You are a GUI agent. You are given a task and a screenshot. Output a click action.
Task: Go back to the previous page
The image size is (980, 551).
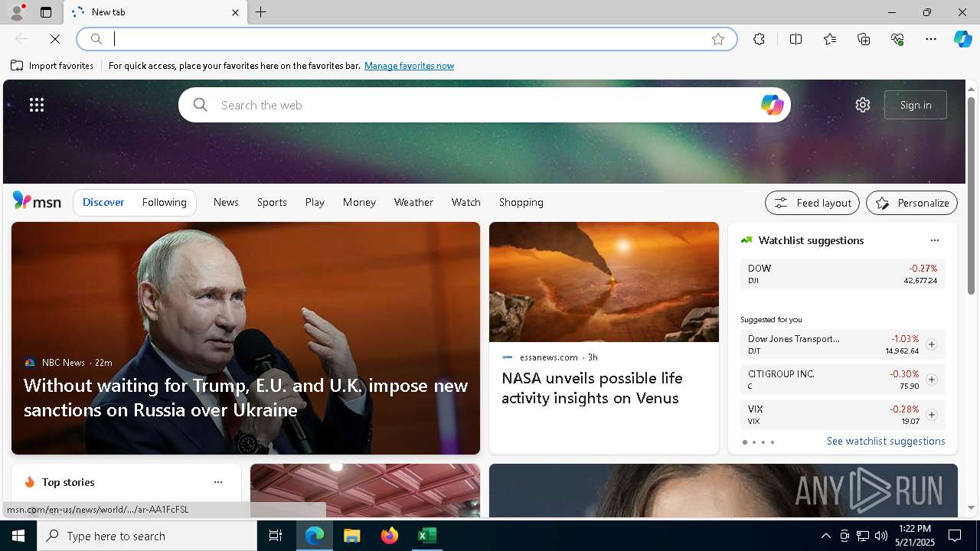(x=21, y=39)
